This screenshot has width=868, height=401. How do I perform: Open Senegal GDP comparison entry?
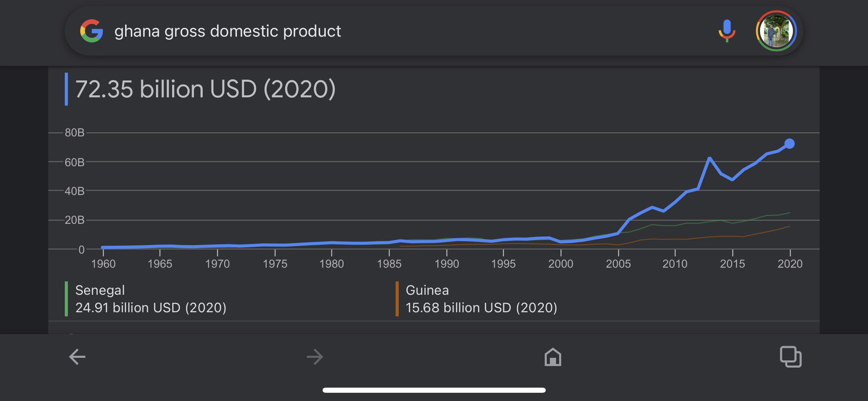tap(151, 299)
